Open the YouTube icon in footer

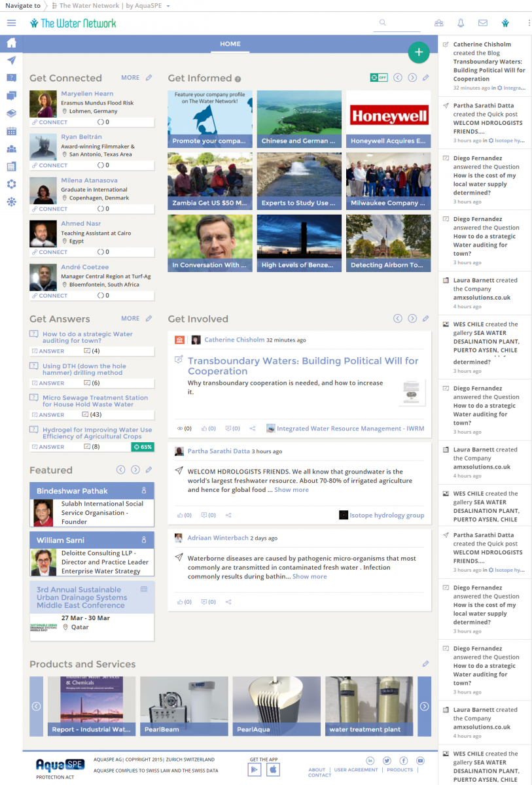421,760
